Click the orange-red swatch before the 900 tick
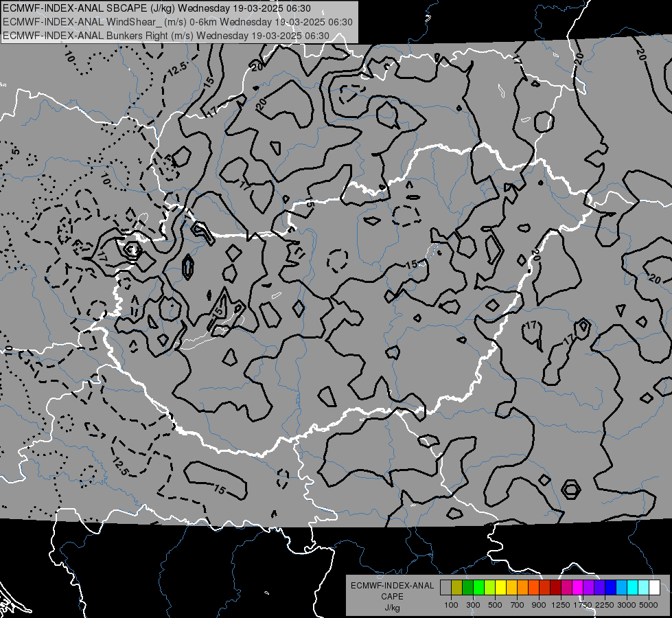The image size is (672, 618). click(533, 587)
